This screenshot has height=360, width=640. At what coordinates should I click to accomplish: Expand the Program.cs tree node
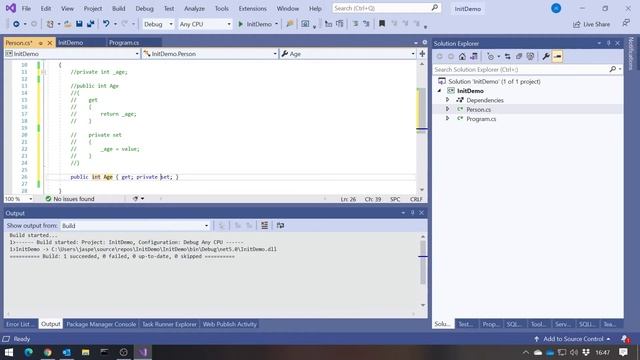point(447,119)
